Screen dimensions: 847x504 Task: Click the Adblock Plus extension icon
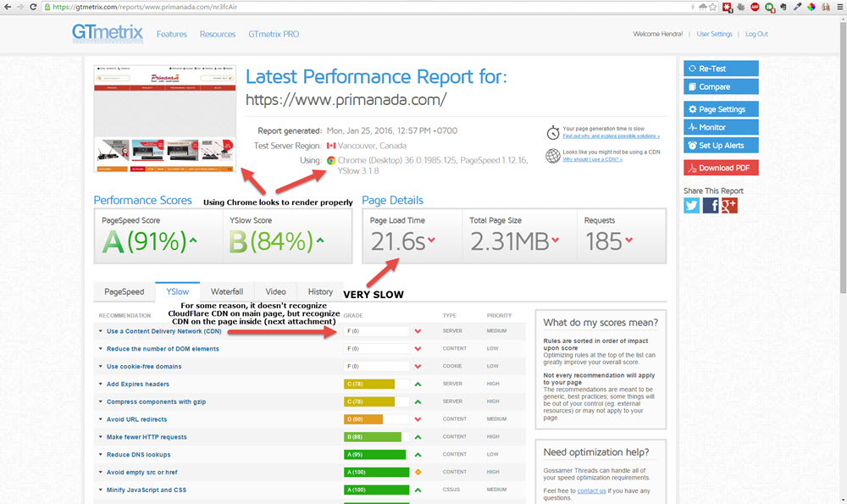(756, 7)
